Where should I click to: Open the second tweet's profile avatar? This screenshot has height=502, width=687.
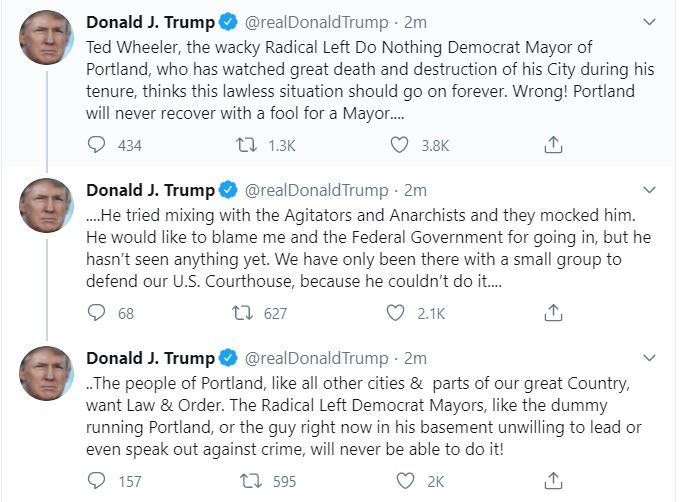(x=46, y=206)
